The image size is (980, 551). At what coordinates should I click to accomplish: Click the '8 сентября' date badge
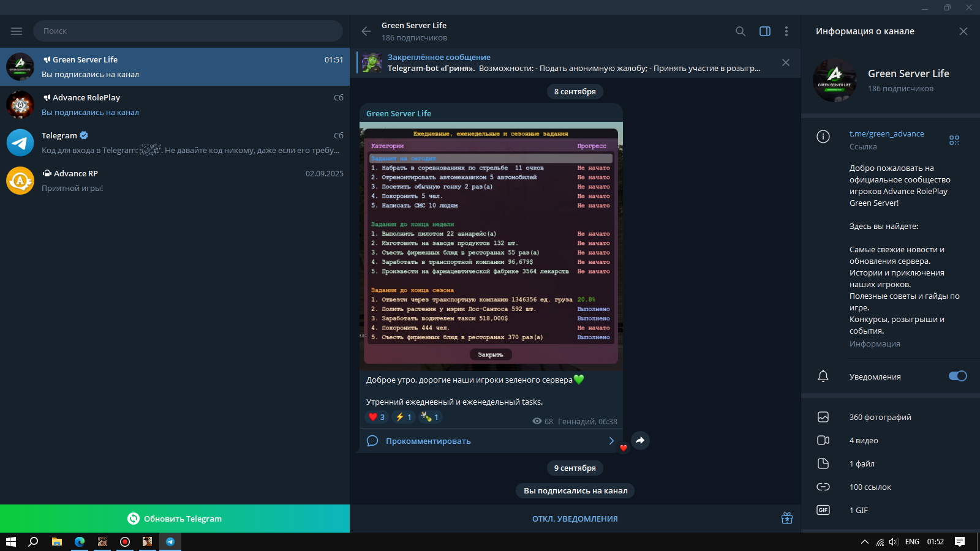(575, 91)
